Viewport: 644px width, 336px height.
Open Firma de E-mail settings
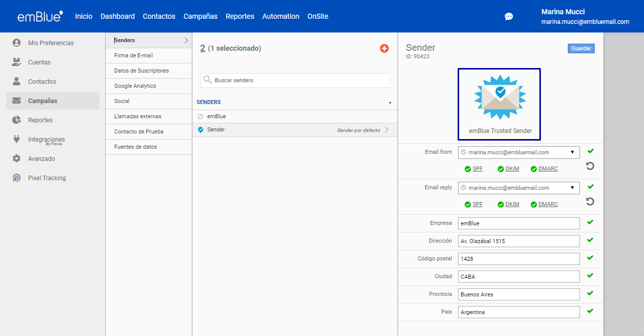134,55
